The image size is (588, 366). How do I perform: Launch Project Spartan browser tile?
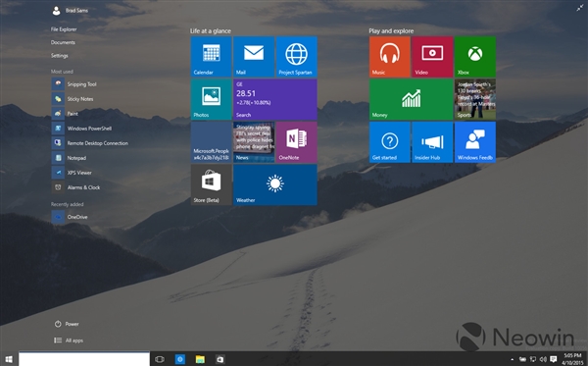297,57
